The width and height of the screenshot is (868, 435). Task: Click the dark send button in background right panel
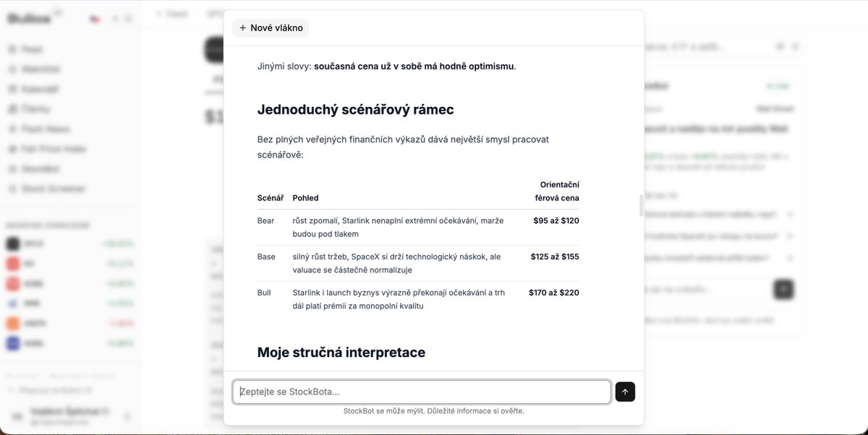[783, 290]
